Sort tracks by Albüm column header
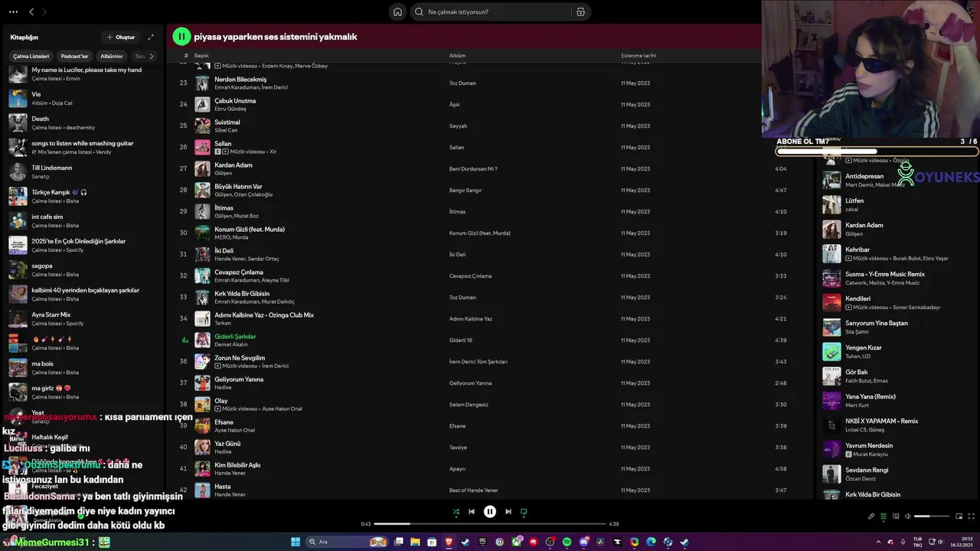Viewport: 980px width, 551px height. point(457,56)
